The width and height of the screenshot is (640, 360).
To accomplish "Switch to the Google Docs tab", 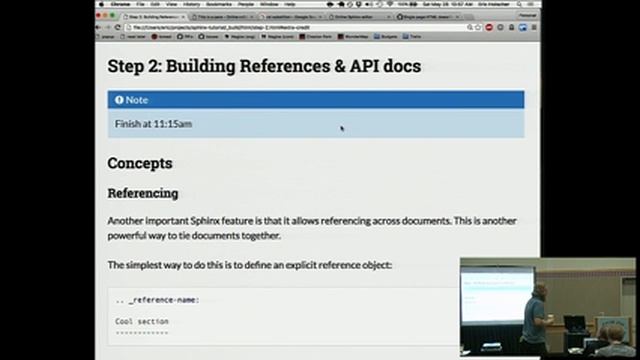I will (291, 17).
